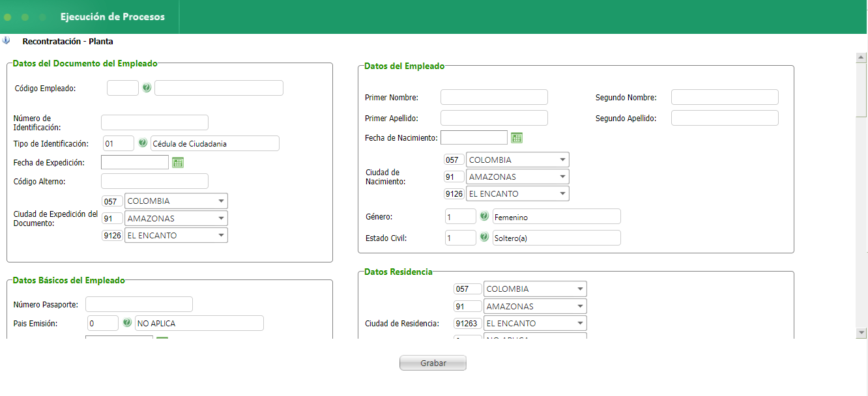Click city code 91263 in Ciudad de Residencia
The image size is (868, 396).
point(468,323)
